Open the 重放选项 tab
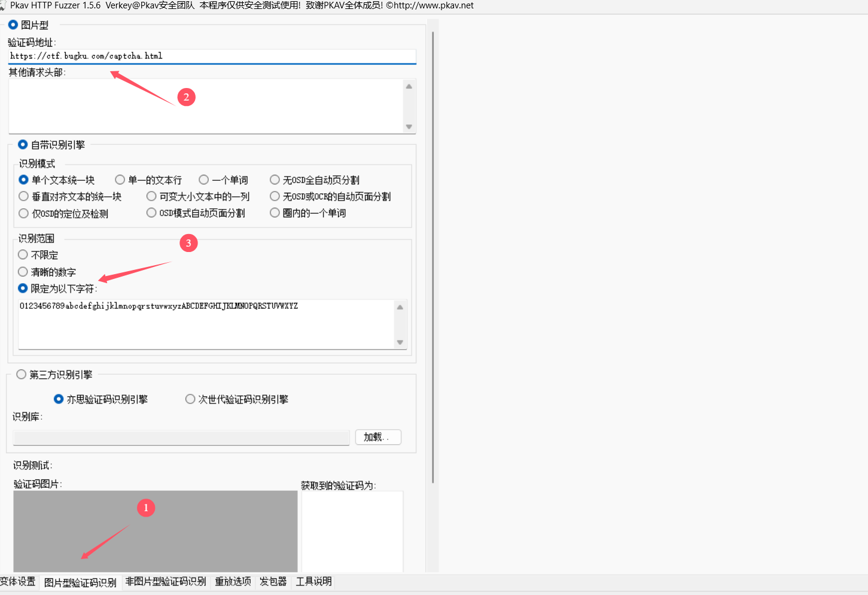 pos(233,582)
